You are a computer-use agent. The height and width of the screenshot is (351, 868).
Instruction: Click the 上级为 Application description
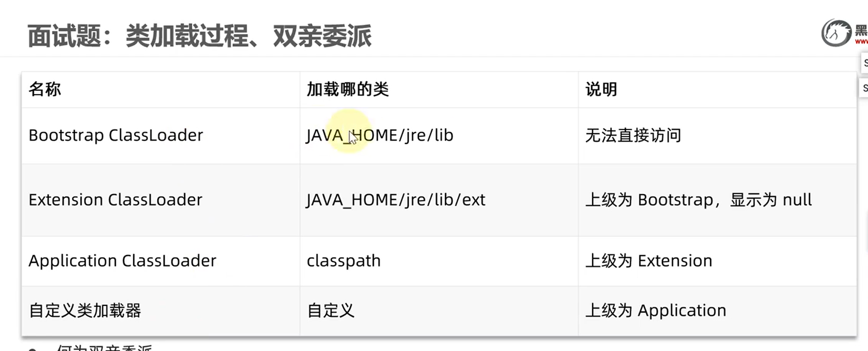(655, 311)
